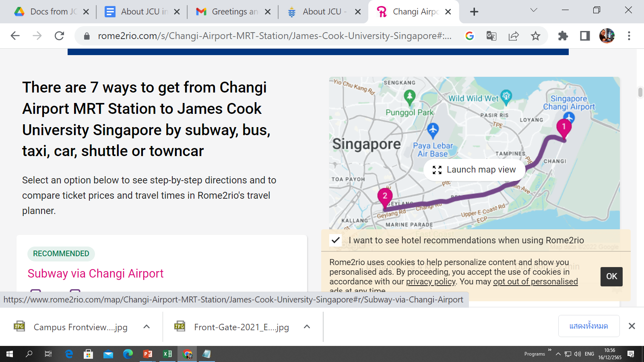Click map marker number 1 at Changi Airport
The height and width of the screenshot is (362, 644).
pos(564,128)
